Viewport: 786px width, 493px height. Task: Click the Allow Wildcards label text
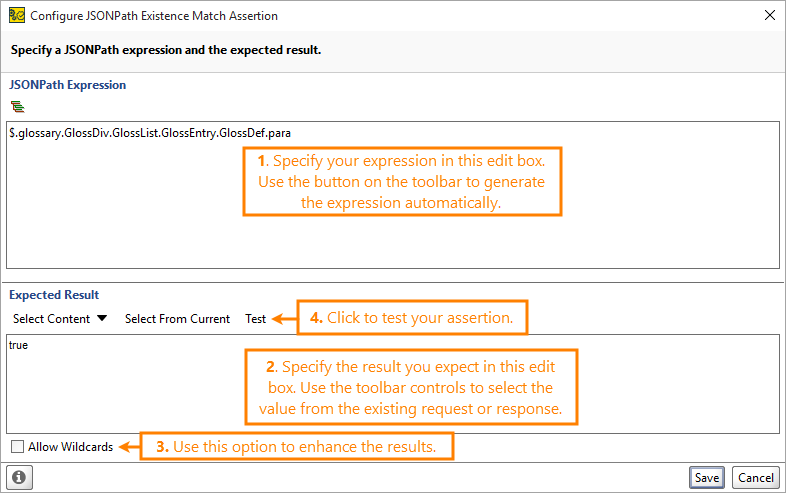click(x=71, y=447)
